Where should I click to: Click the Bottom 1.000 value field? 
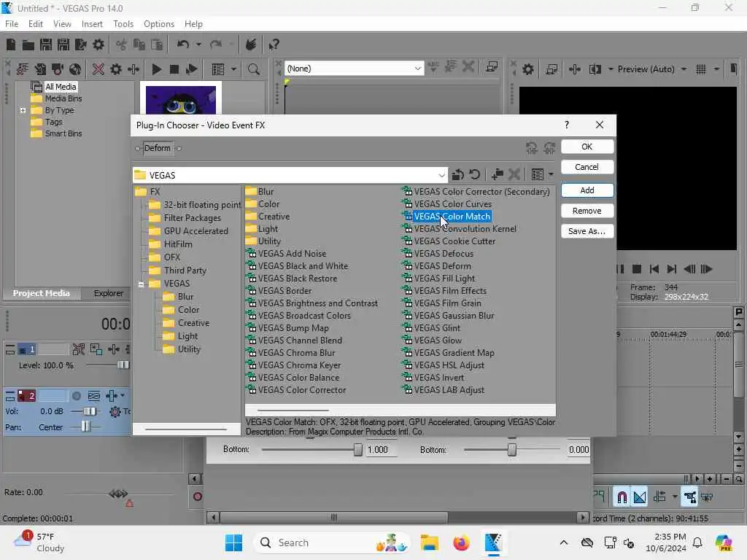382,450
